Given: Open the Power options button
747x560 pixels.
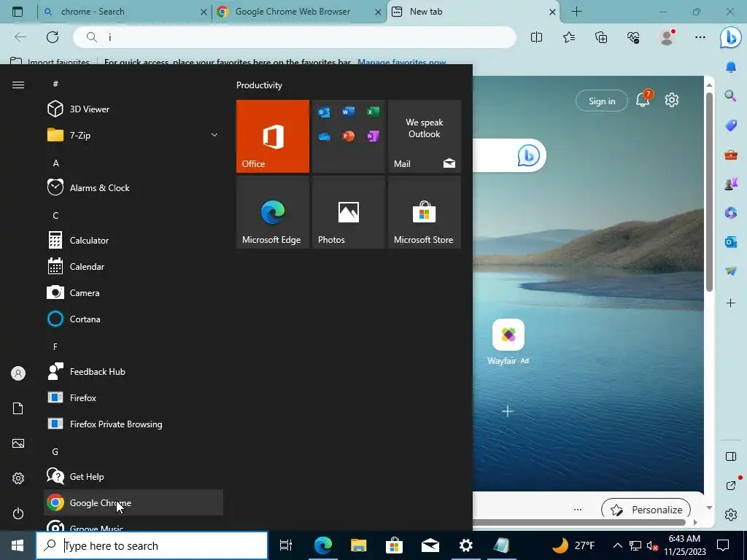Looking at the screenshot, I should coord(18,513).
